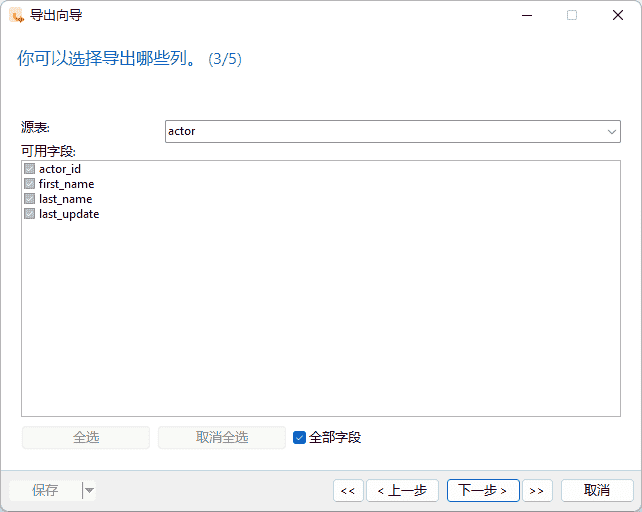642x512 pixels.
Task: Toggle the last_update field checkbox
Action: (29, 214)
